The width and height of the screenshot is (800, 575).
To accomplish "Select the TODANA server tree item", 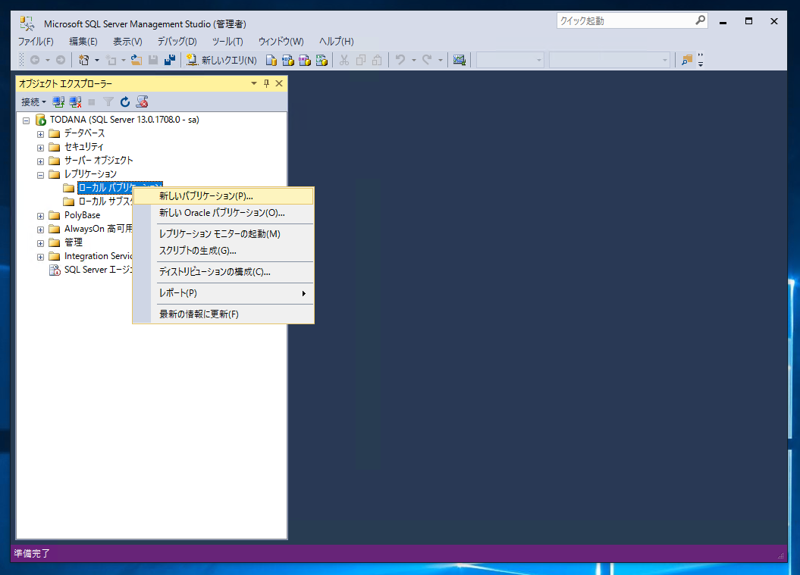I will tap(124, 120).
